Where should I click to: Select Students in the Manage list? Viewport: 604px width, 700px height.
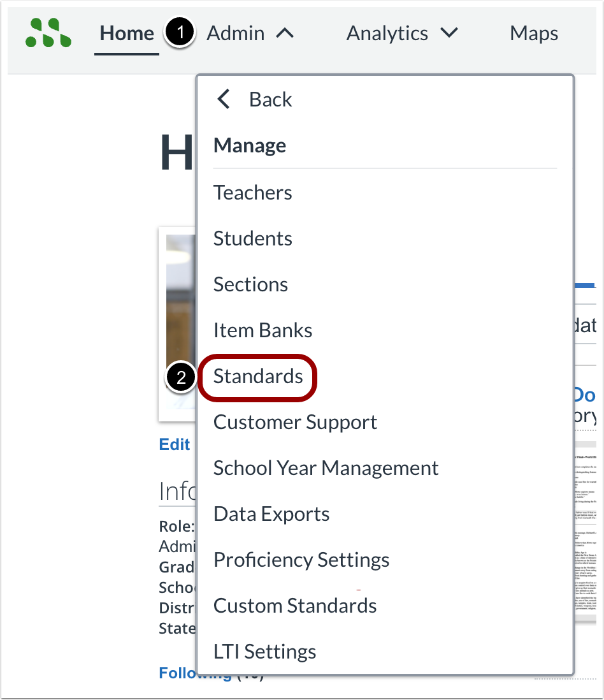252,238
